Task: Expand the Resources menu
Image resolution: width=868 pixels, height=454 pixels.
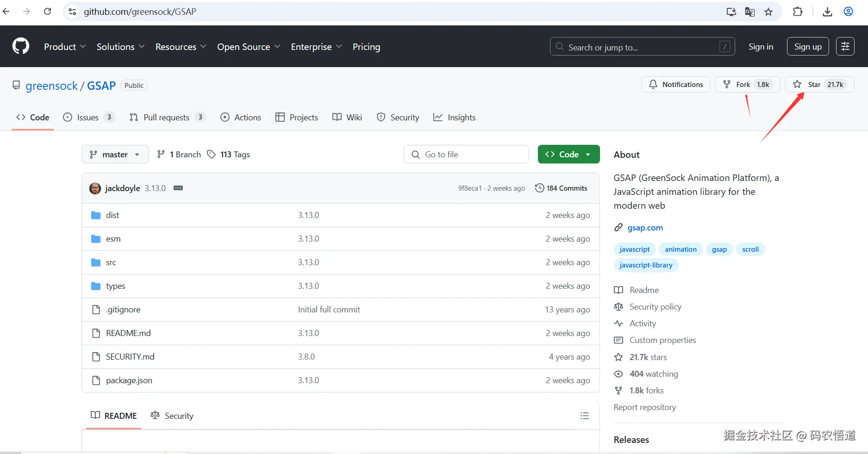Action: pyautogui.click(x=181, y=47)
